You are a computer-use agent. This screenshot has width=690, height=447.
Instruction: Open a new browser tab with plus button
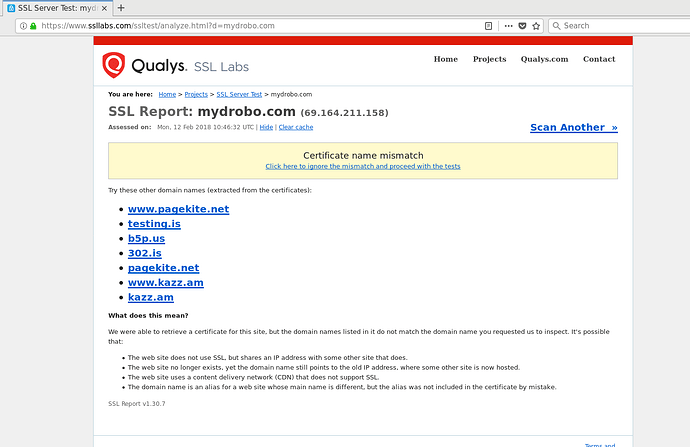coord(121,8)
